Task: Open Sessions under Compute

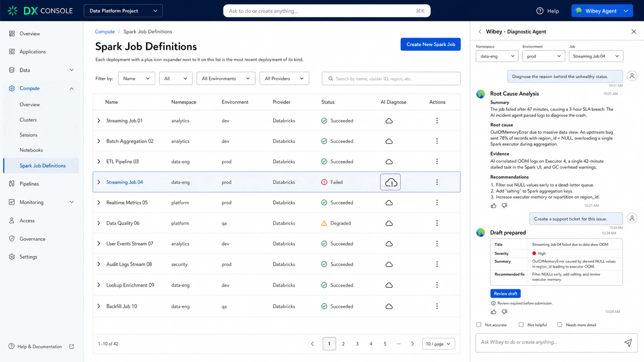Action: [x=29, y=135]
